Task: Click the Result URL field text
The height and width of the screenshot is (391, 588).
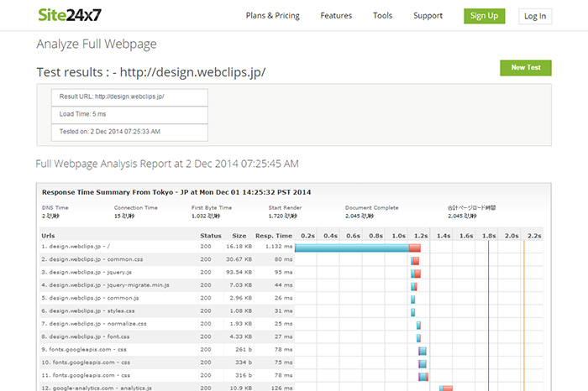Action: tap(112, 96)
